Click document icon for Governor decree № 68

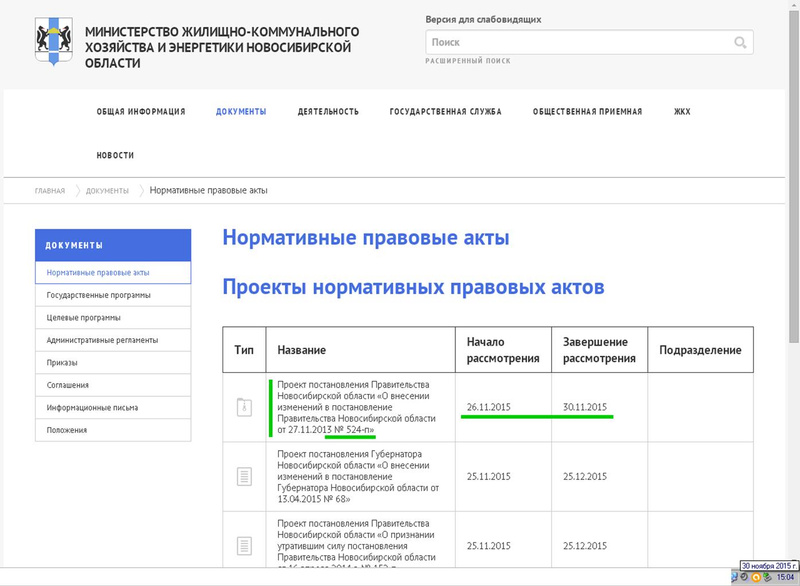point(244,476)
